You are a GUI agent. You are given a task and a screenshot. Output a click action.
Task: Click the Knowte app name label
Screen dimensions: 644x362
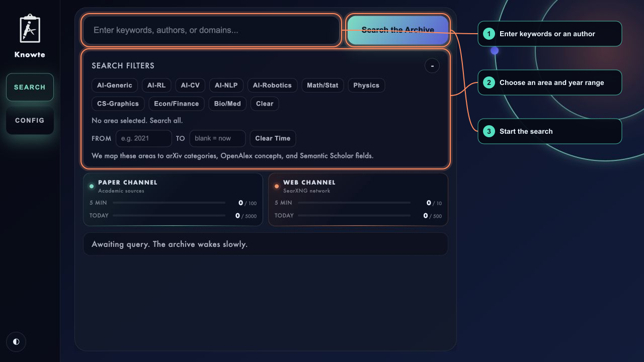30,54
